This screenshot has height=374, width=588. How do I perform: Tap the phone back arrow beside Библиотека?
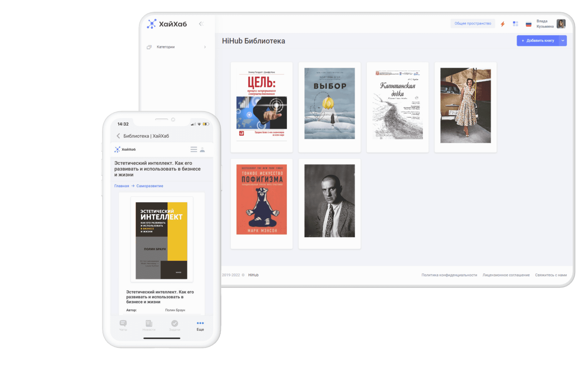tap(118, 136)
